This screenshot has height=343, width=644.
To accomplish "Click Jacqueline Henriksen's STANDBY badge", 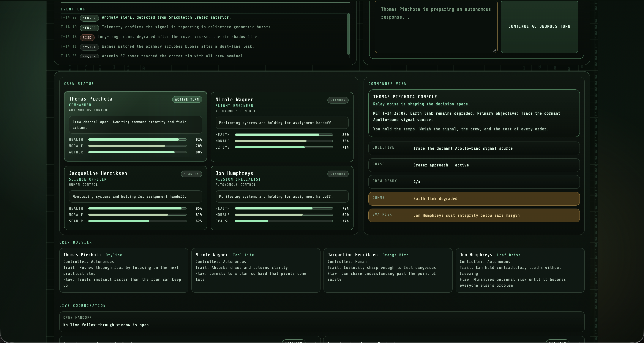I will point(191,174).
